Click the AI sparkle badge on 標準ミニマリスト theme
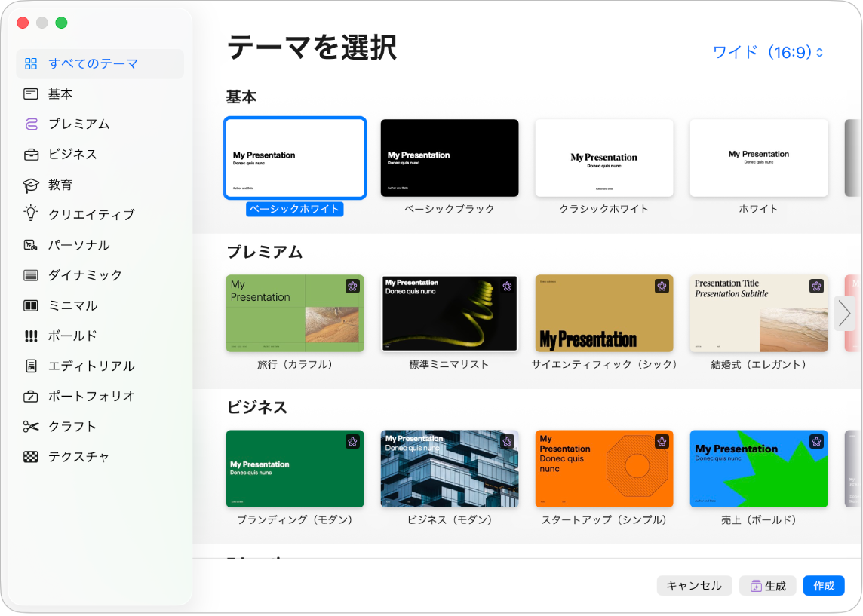Screen dimensions: 863x616 tap(507, 286)
